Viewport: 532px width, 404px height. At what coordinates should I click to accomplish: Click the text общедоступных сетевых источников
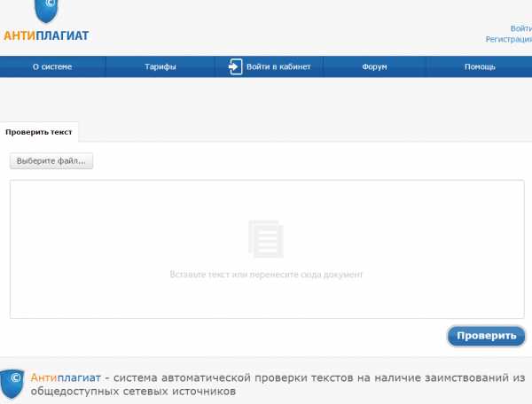[133, 392]
